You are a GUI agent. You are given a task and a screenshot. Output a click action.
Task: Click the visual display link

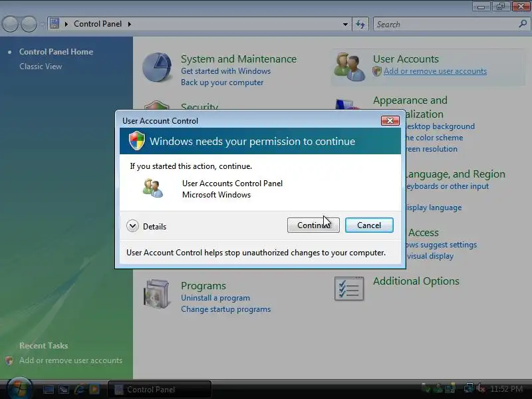click(430, 256)
